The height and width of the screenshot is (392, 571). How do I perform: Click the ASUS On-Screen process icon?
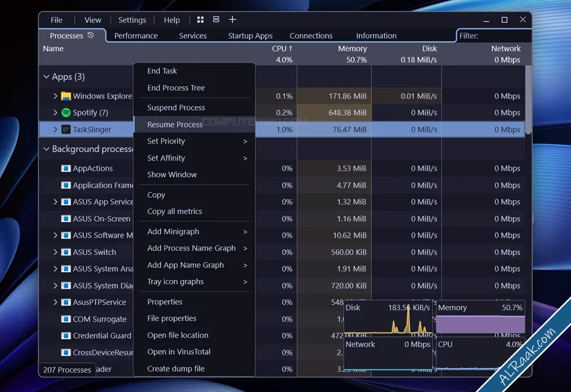pos(66,219)
